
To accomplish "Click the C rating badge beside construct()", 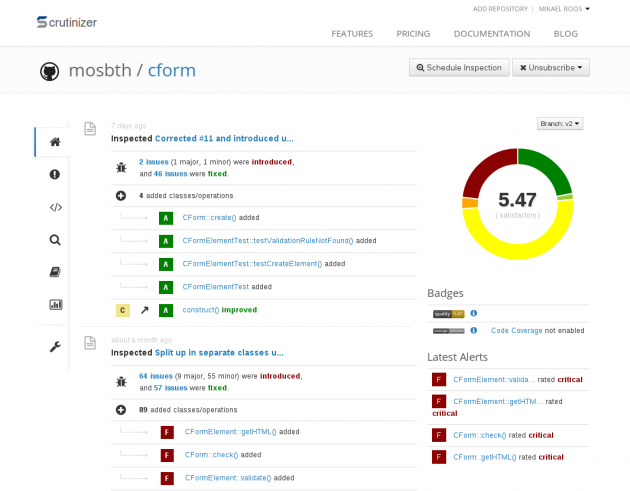I will 123,310.
